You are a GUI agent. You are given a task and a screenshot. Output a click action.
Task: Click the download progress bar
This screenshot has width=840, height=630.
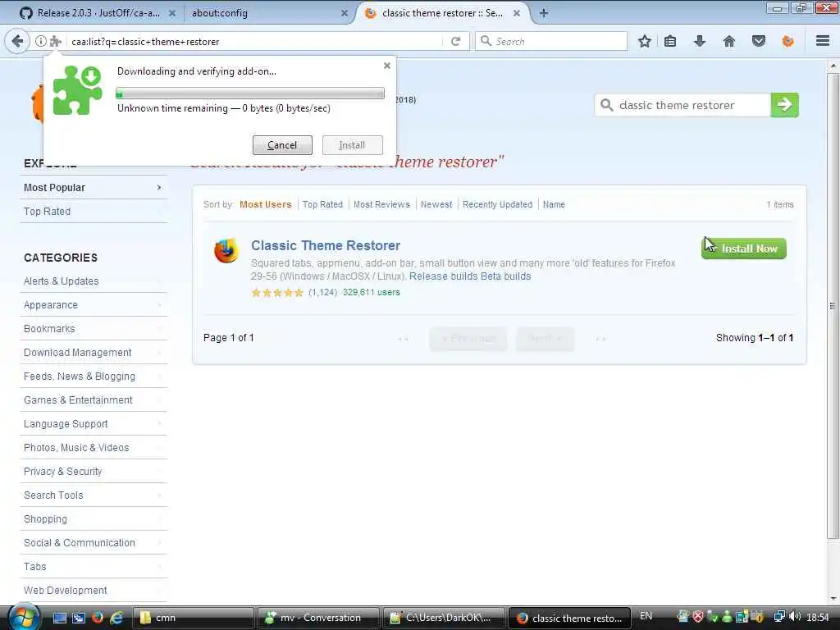pyautogui.click(x=250, y=94)
